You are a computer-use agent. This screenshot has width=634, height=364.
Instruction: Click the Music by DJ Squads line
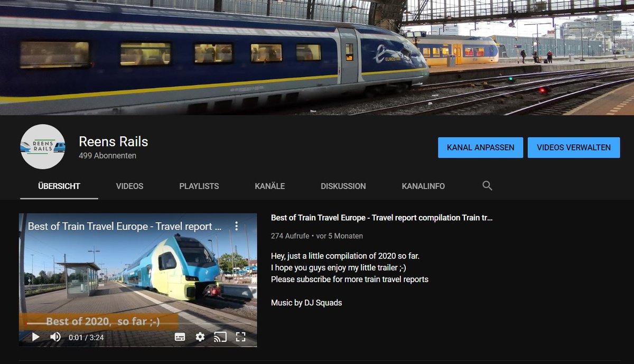point(306,303)
